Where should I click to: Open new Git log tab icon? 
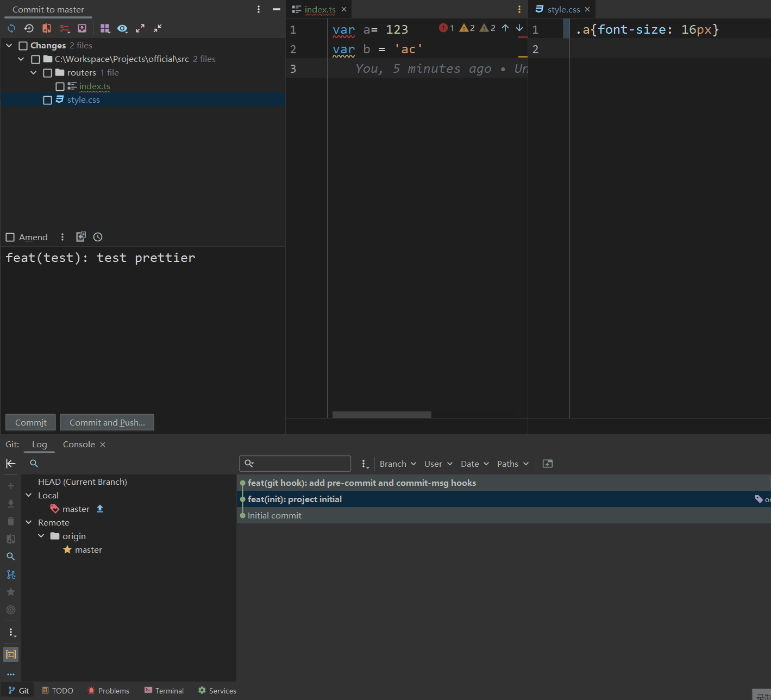[x=548, y=464]
